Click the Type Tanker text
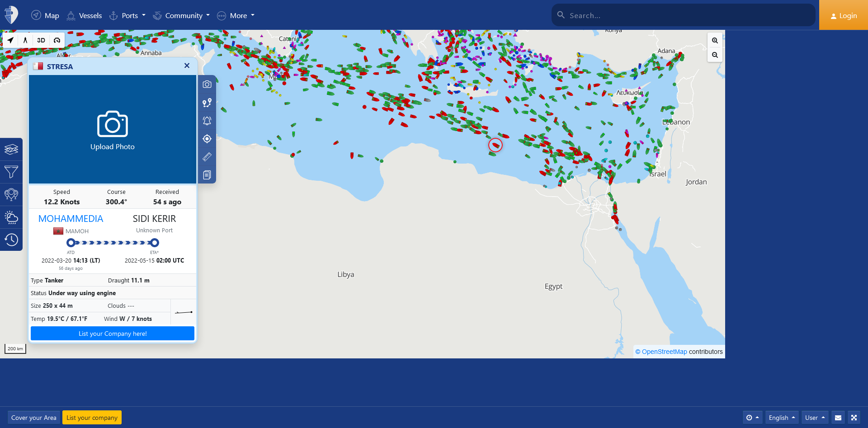Screen dimensions: 868x428 [x=47, y=280]
